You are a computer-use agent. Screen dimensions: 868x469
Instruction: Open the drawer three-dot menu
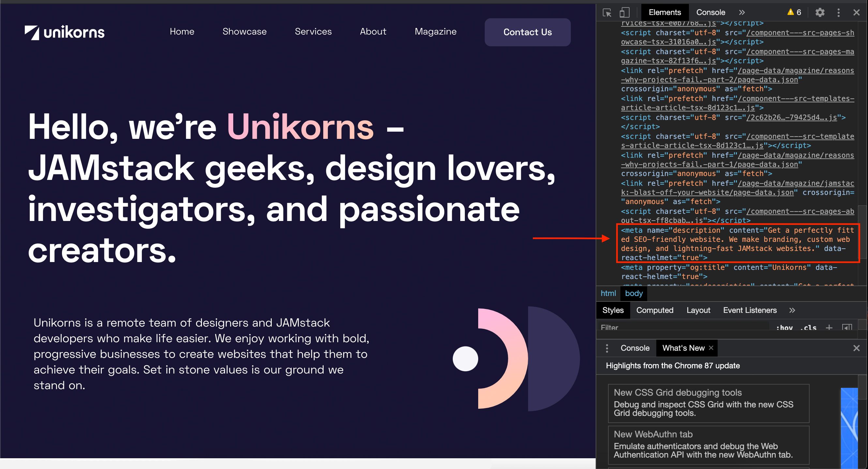tap(607, 348)
